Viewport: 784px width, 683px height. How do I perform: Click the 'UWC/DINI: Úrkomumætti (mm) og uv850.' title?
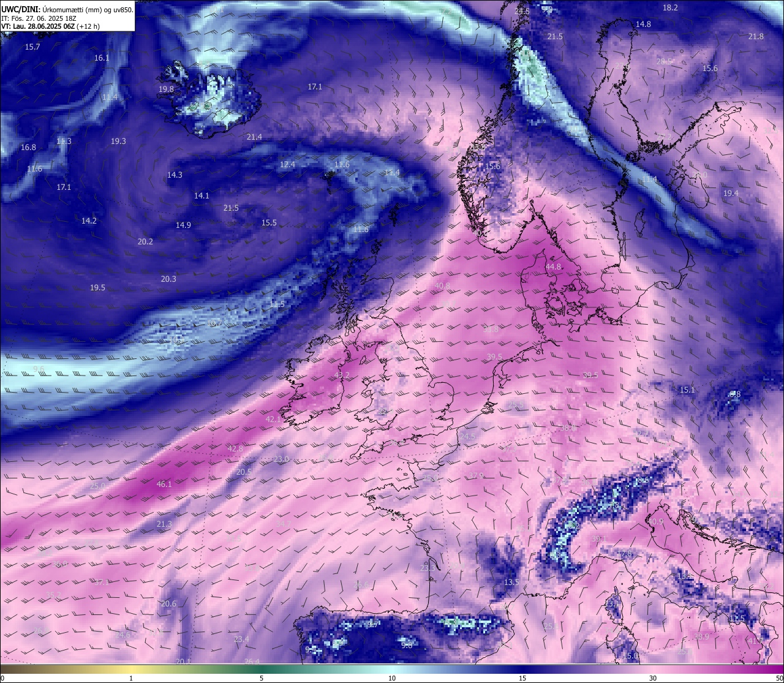point(67,9)
